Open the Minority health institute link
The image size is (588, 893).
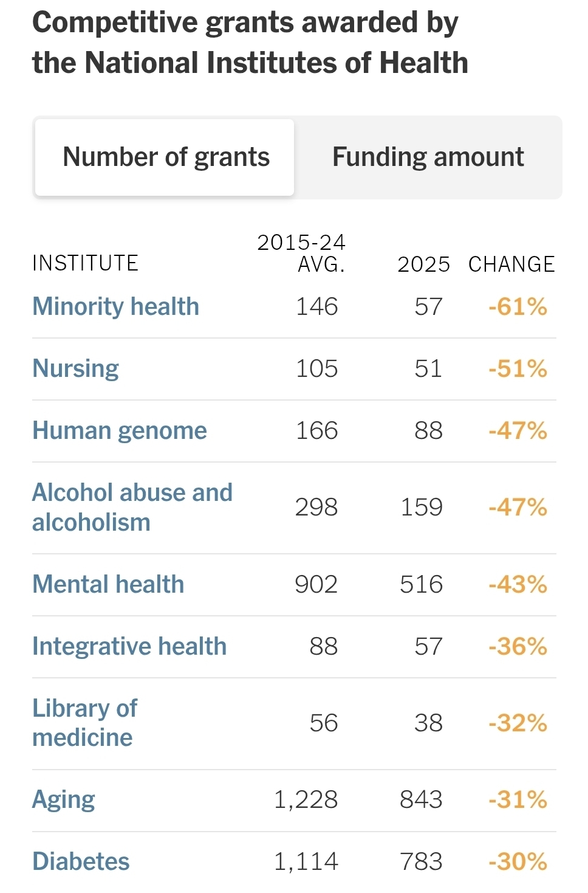click(115, 306)
